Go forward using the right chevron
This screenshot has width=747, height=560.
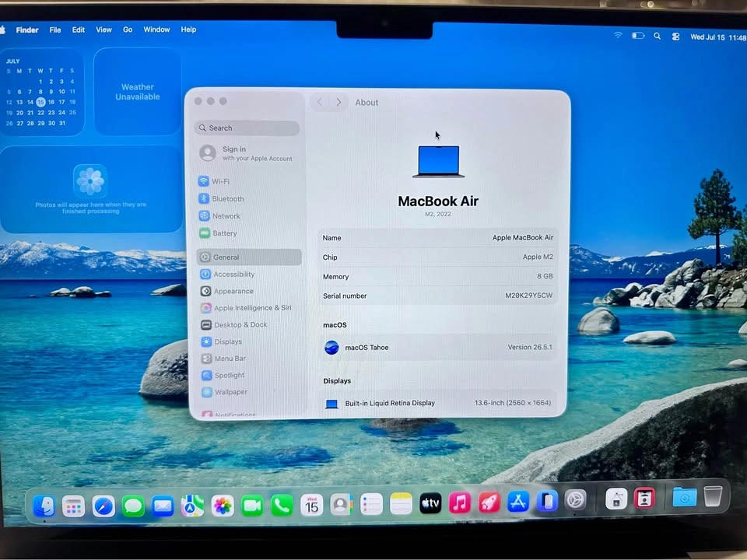338,103
